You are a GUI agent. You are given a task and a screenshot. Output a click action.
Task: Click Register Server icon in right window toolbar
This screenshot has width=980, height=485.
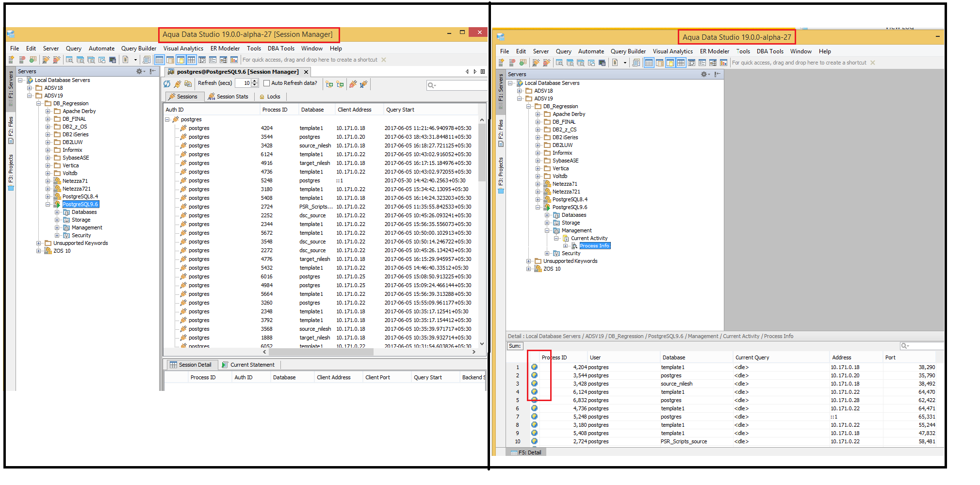coord(501,63)
